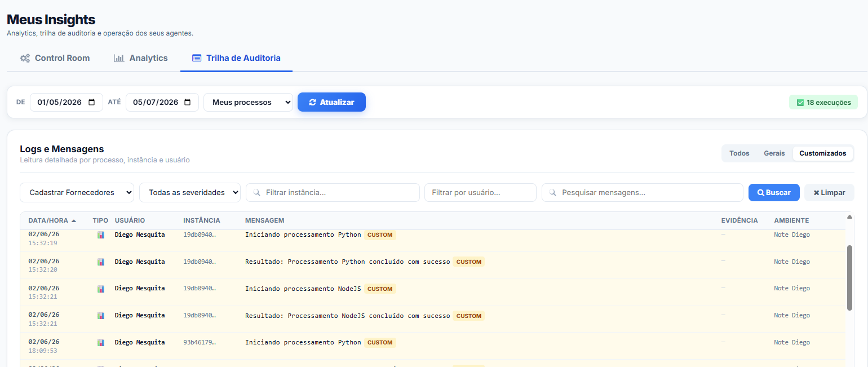Click the Resultado Processamento Python concluído message

coord(348,262)
